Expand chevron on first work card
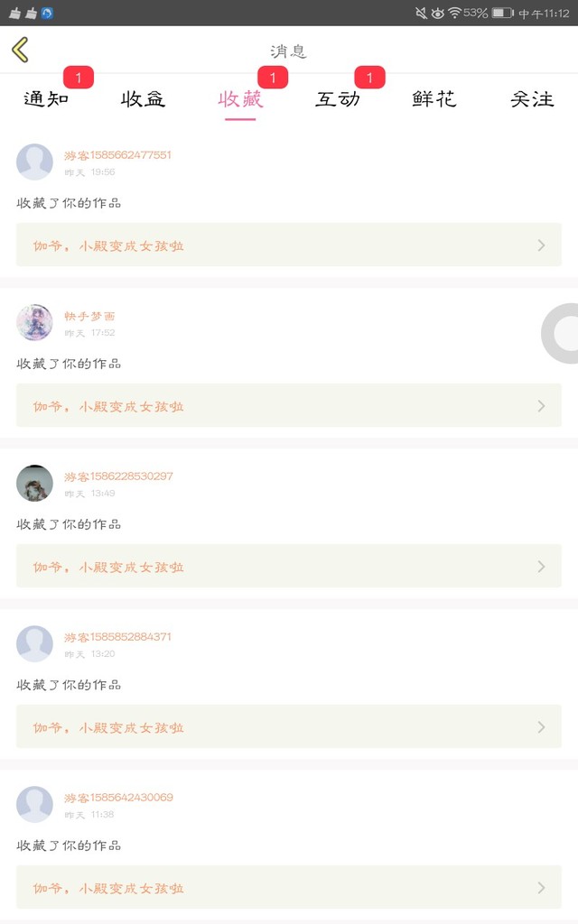This screenshot has height=924, width=578. click(x=541, y=245)
